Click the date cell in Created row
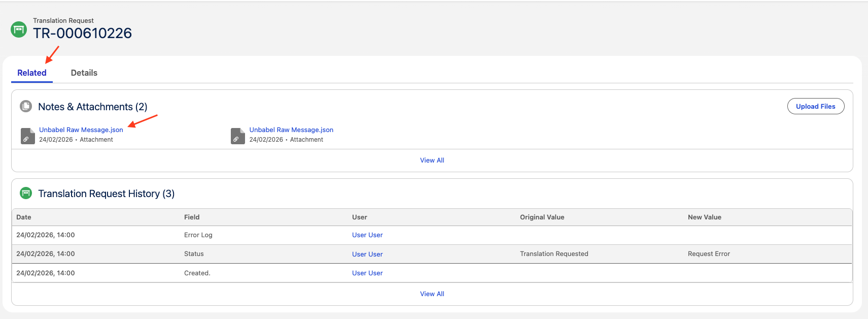Viewport: 868px width, 319px height. [46, 273]
